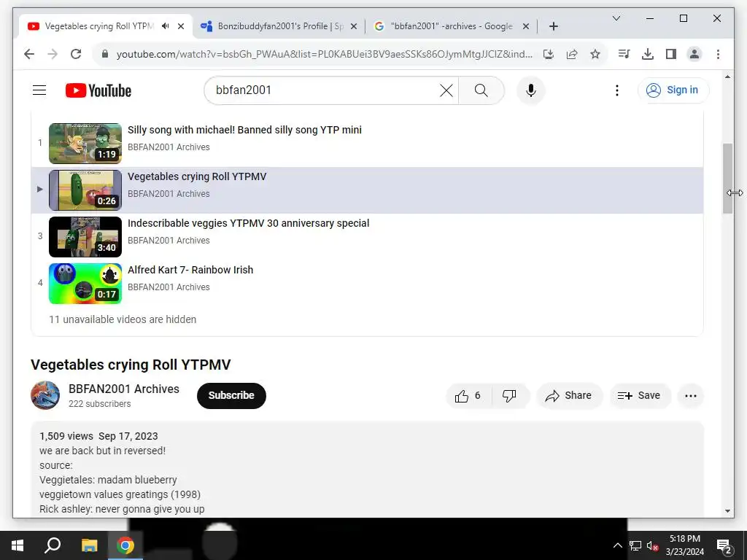Start voice search with the microphone

531,90
